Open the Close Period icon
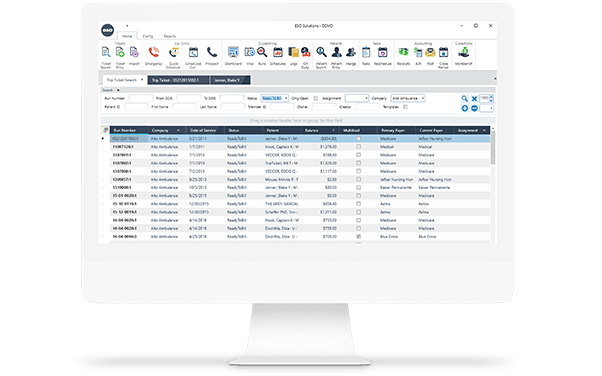Viewport: 602px width, 376px height. 443,58
